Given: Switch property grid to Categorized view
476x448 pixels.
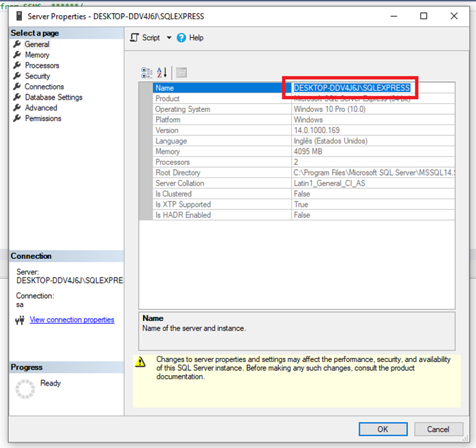Looking at the screenshot, I should click(147, 73).
